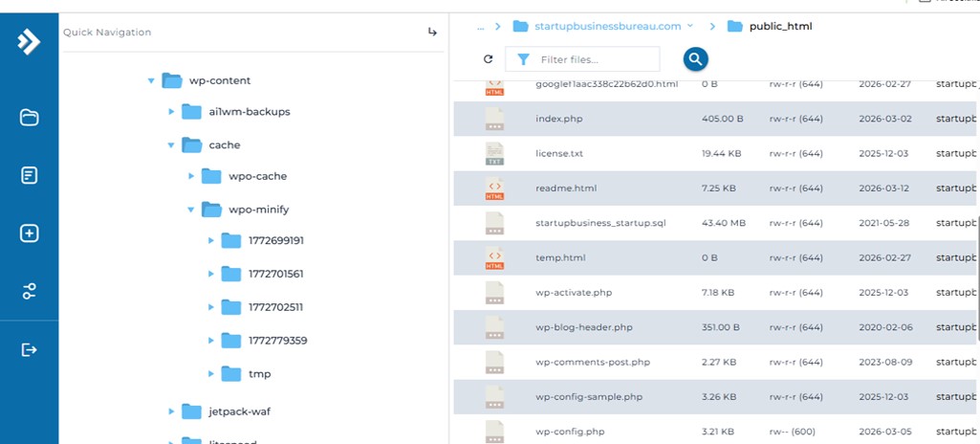Collapse the wp-content folder tree node
The height and width of the screenshot is (444, 980).
pos(151,81)
